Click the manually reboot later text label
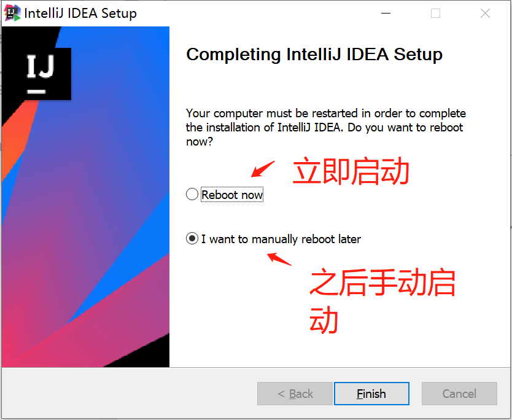The image size is (512, 420). coord(279,239)
